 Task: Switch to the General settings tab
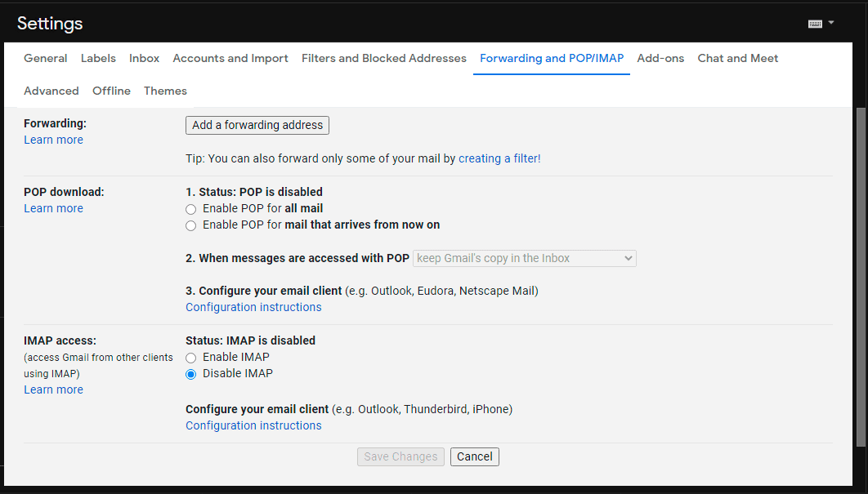(x=45, y=58)
